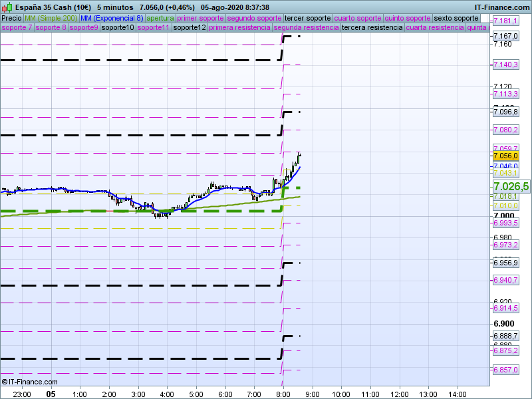532x399 pixels.
Task: Select the Precio legend label
Action: pyautogui.click(x=11, y=18)
